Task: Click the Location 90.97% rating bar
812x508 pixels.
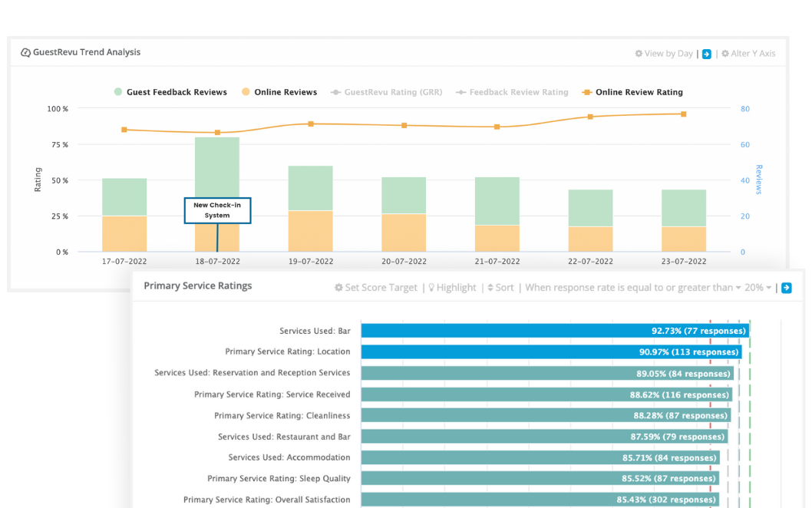Action: pos(552,351)
